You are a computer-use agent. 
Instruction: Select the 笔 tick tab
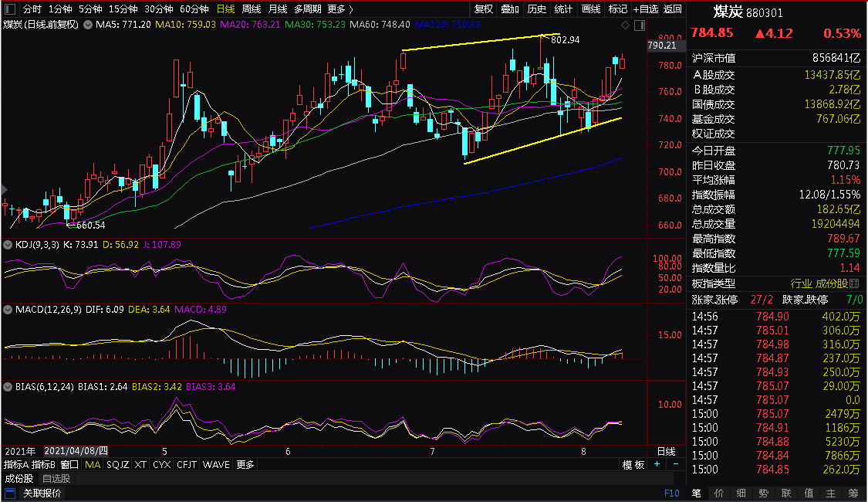click(x=697, y=493)
